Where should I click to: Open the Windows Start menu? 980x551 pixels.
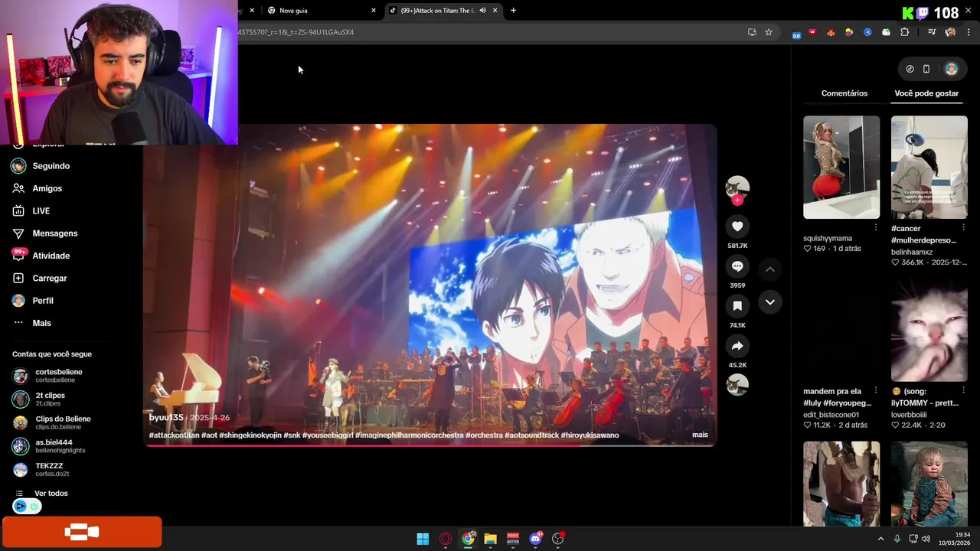point(423,539)
